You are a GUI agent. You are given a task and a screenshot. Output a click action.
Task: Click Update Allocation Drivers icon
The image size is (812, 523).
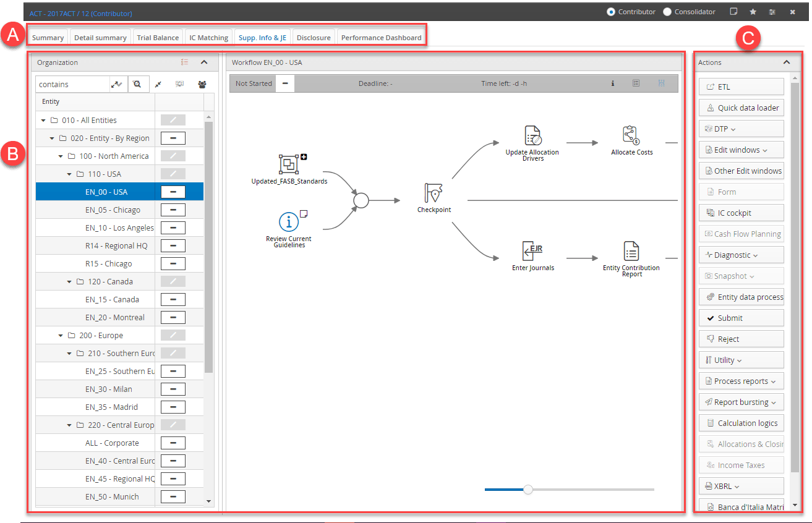532,135
